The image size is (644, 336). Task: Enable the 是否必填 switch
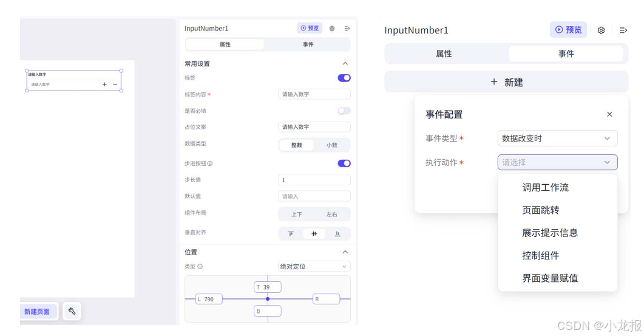click(x=344, y=111)
